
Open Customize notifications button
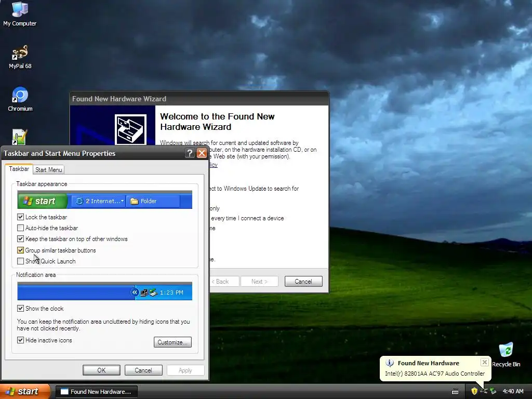pos(172,342)
